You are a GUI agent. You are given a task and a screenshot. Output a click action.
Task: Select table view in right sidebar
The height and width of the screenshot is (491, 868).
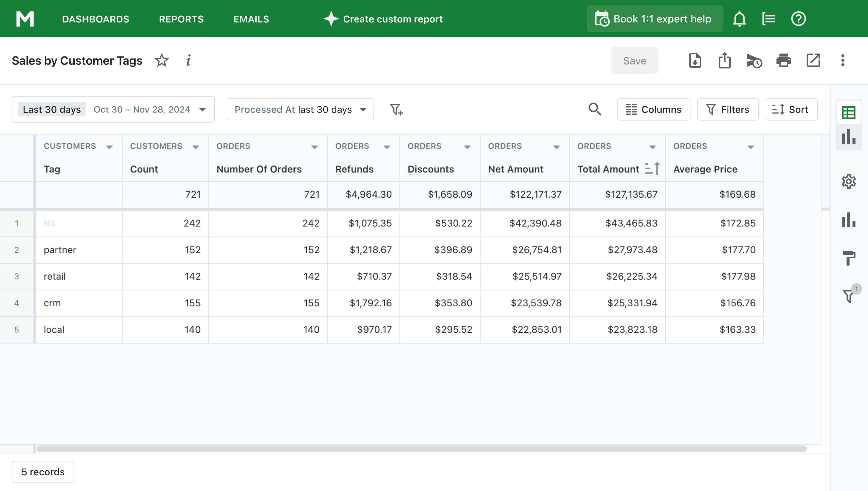click(x=849, y=113)
